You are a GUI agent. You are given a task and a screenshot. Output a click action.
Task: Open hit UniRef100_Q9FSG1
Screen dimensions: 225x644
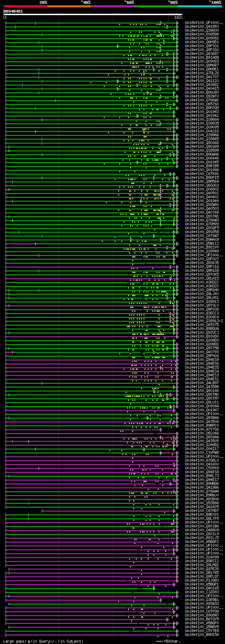pyautogui.click(x=202, y=46)
